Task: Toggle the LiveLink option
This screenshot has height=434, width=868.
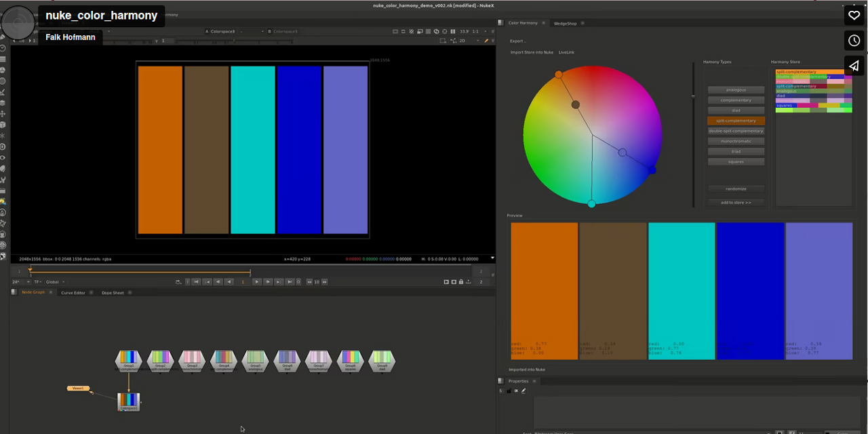Action: (x=566, y=52)
